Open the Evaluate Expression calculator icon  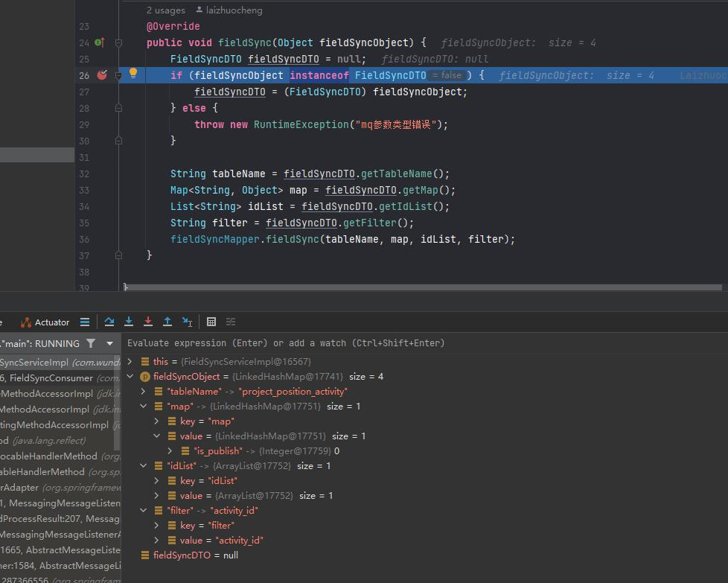tap(211, 322)
